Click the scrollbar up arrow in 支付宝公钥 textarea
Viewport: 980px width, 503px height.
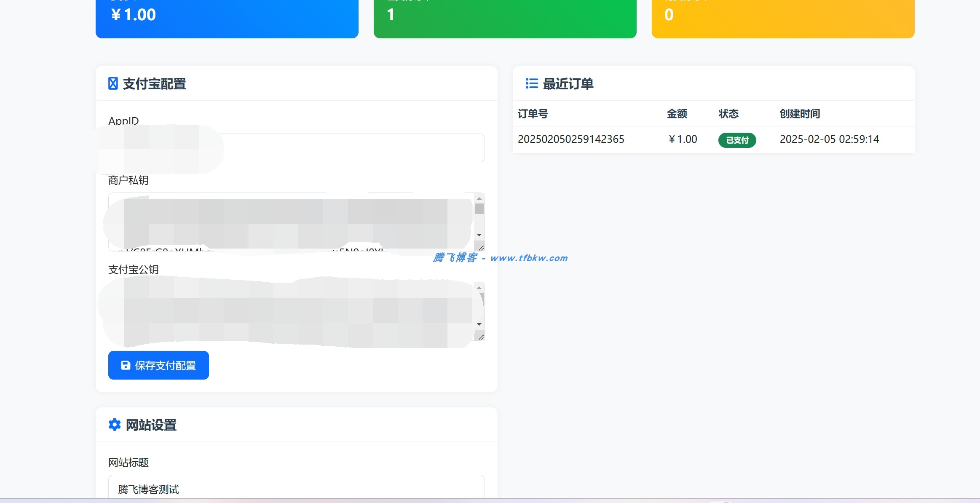tap(479, 287)
